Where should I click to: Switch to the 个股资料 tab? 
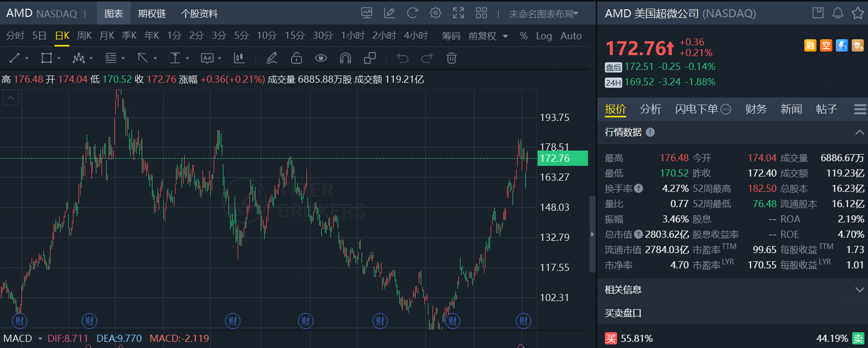199,14
